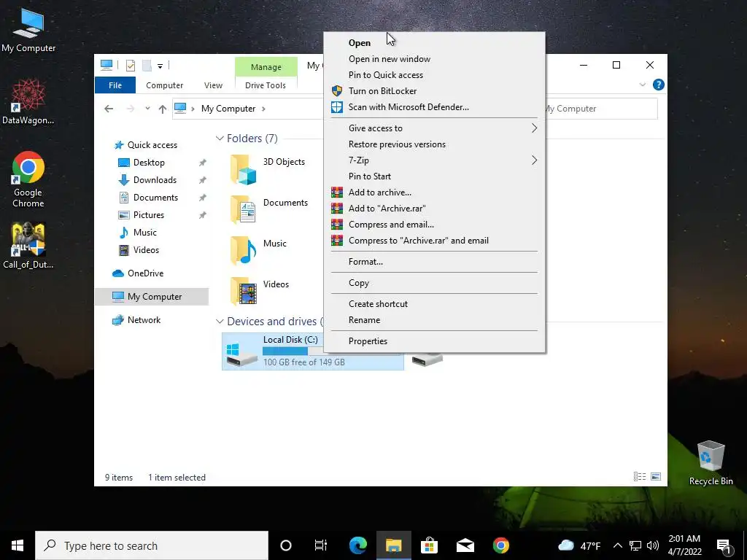Select Turn on BitLocker
747x560 pixels.
pos(435,91)
